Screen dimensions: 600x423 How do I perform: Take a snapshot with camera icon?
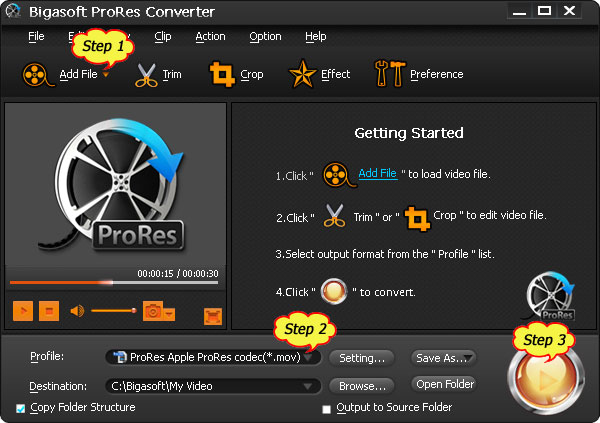click(x=153, y=310)
